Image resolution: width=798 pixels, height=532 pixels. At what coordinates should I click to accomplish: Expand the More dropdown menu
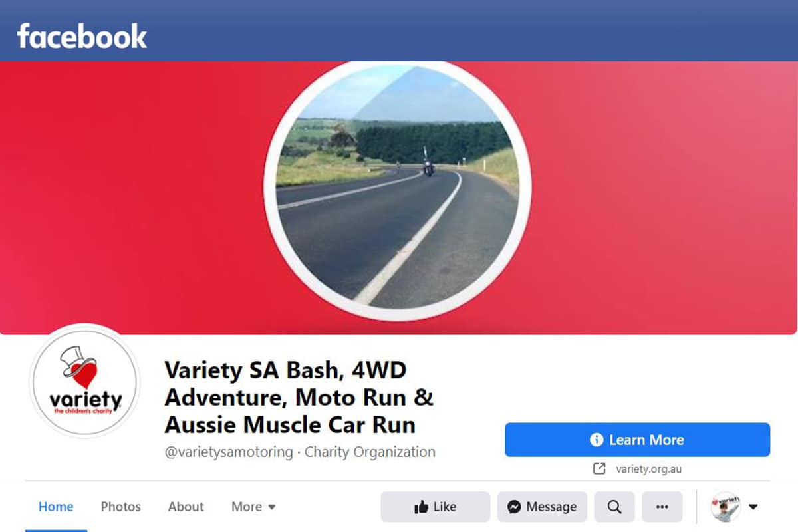pyautogui.click(x=253, y=507)
